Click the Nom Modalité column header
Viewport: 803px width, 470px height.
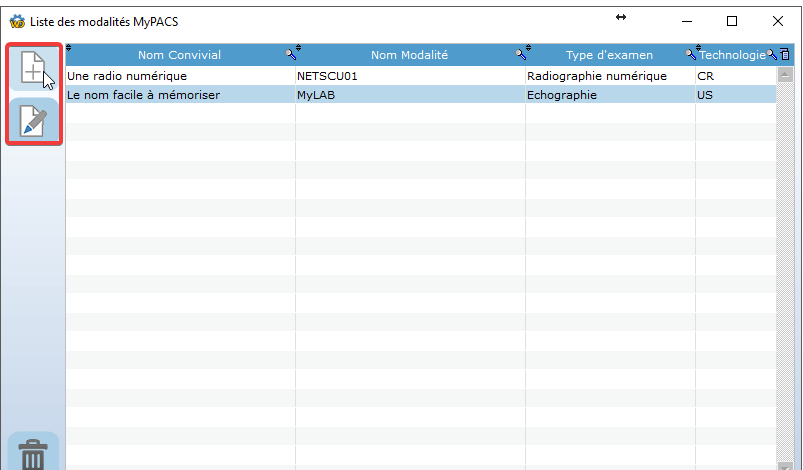tap(409, 55)
